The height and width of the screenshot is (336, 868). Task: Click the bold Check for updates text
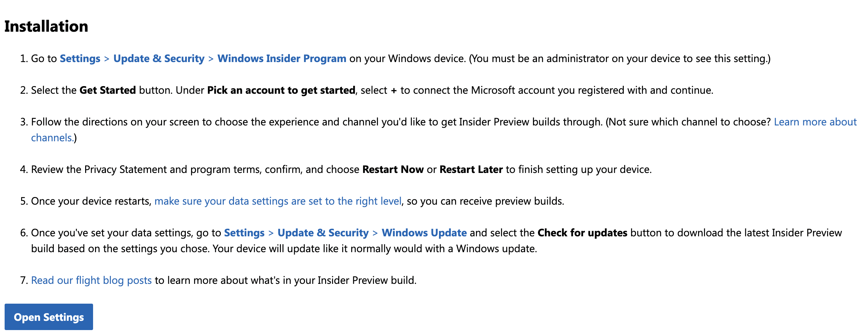pos(582,233)
